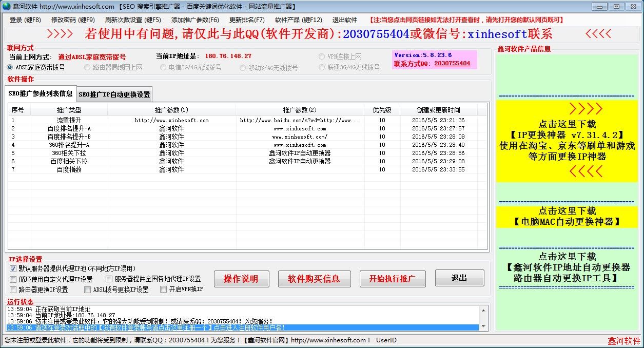Open the 修改密码 (键F9) menu
Viewport: 644px width, 348px height.
pos(73,20)
